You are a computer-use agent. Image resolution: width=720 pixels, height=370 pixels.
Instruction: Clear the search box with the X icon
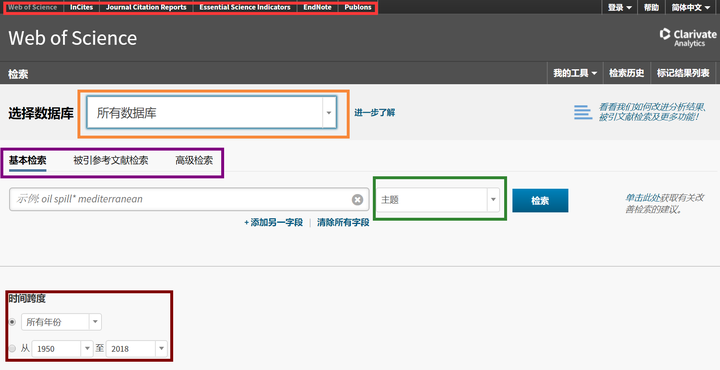pos(357,200)
